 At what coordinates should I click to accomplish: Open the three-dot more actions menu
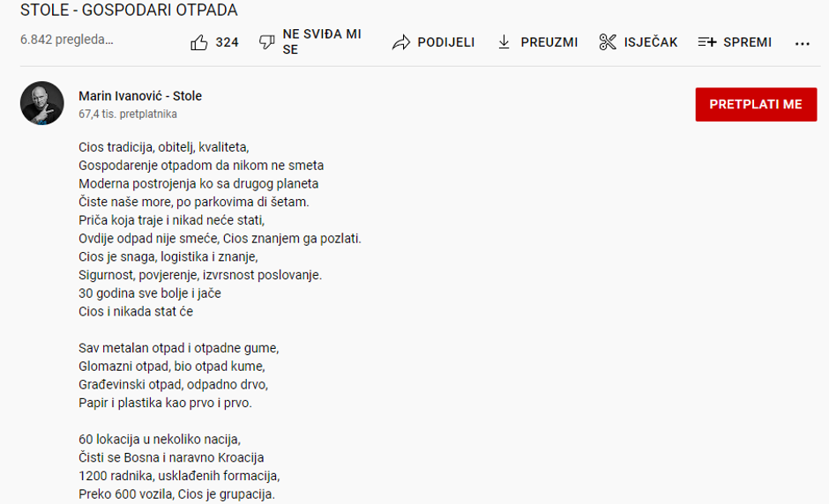point(802,43)
